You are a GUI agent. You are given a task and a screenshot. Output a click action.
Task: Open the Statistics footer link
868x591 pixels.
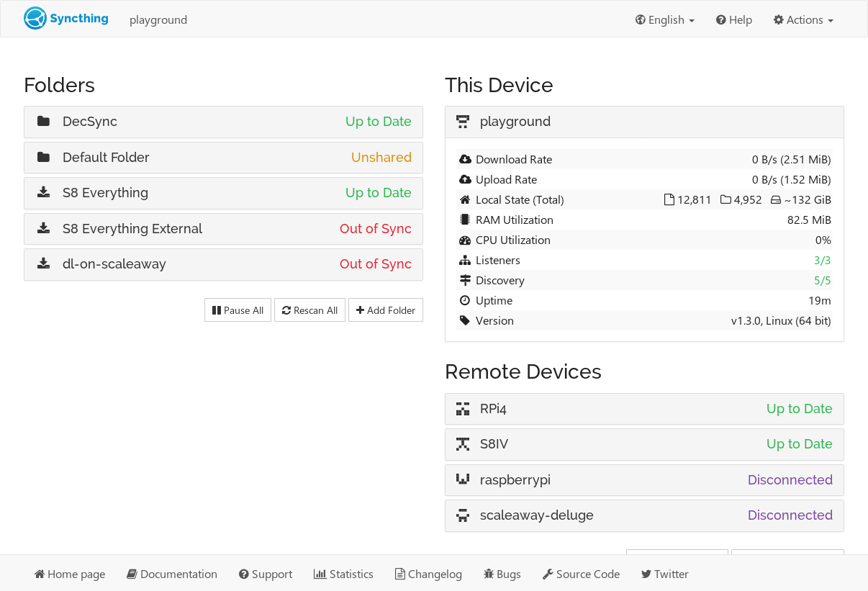coord(343,574)
